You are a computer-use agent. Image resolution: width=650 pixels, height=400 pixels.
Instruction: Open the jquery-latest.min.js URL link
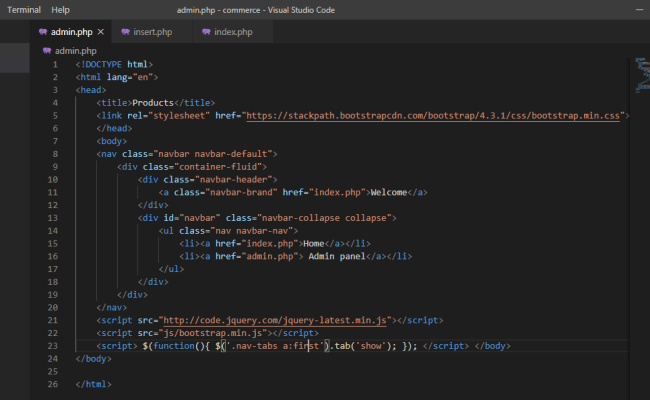[275, 320]
